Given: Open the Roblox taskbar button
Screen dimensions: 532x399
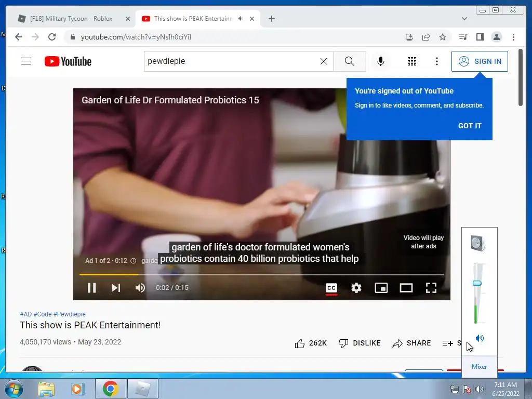Looking at the screenshot, I should pos(143,389).
